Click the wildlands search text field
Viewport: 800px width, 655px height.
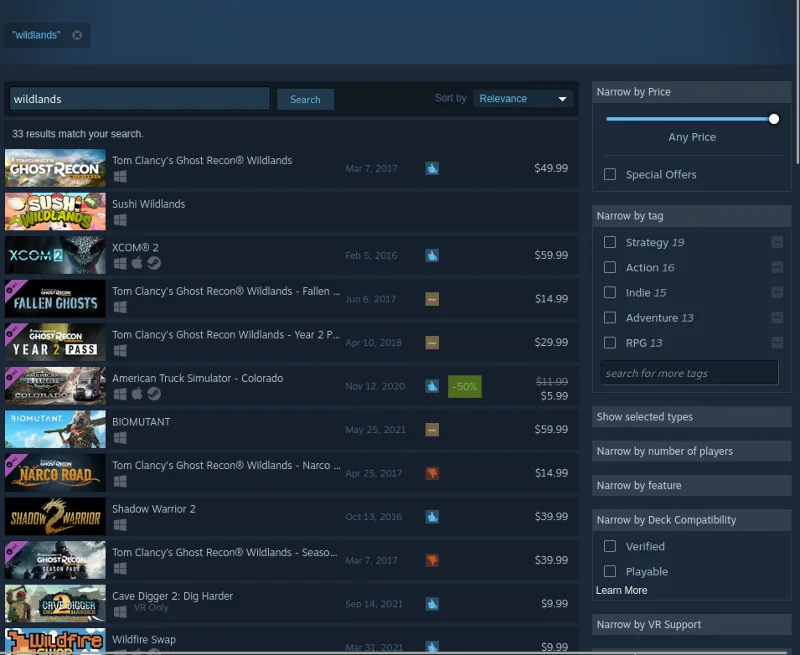click(139, 98)
